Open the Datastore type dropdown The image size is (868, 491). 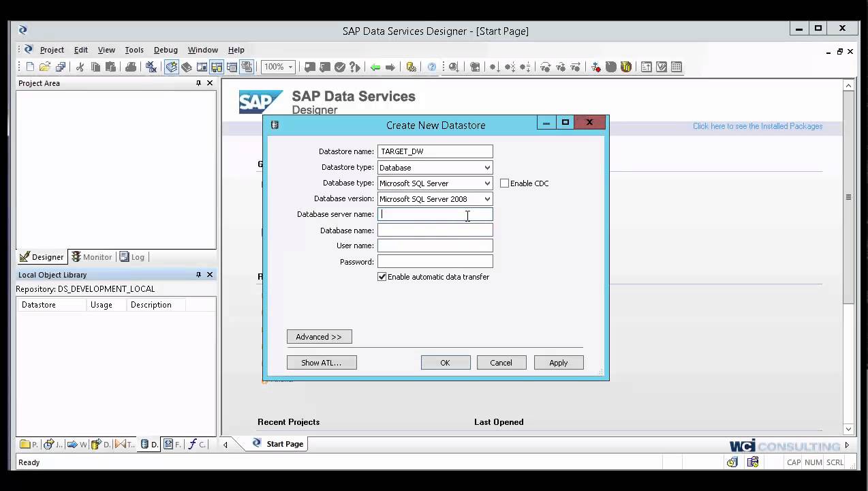click(487, 168)
